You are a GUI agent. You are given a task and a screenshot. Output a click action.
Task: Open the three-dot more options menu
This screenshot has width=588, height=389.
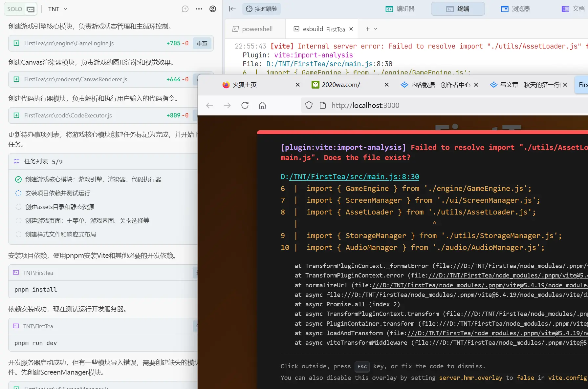pyautogui.click(x=199, y=9)
